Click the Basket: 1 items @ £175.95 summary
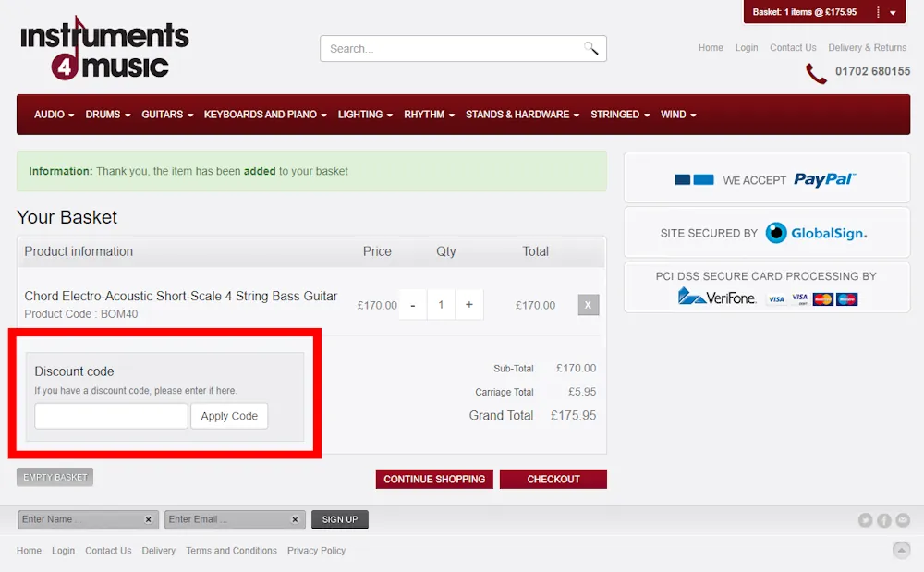This screenshot has width=924, height=572. tap(805, 12)
